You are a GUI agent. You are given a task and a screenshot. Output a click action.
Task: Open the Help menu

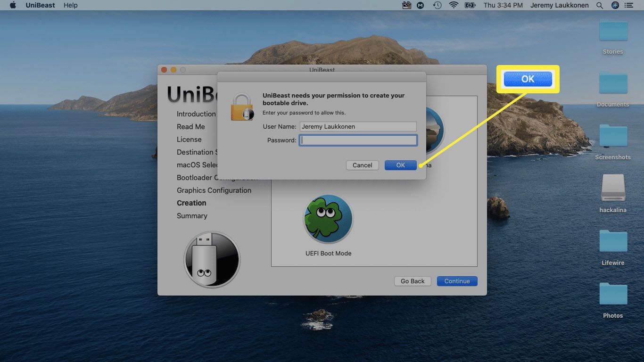click(x=71, y=5)
